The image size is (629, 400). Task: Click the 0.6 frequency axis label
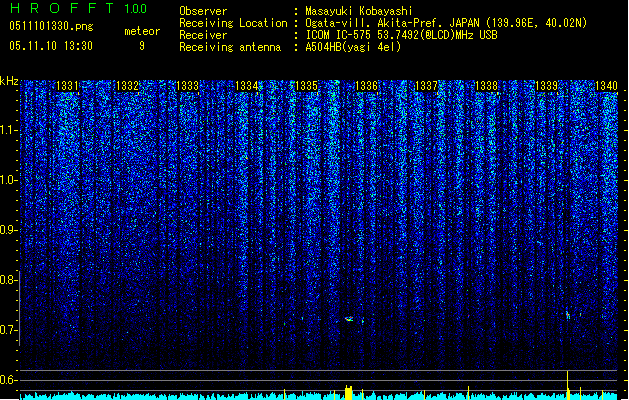9,380
